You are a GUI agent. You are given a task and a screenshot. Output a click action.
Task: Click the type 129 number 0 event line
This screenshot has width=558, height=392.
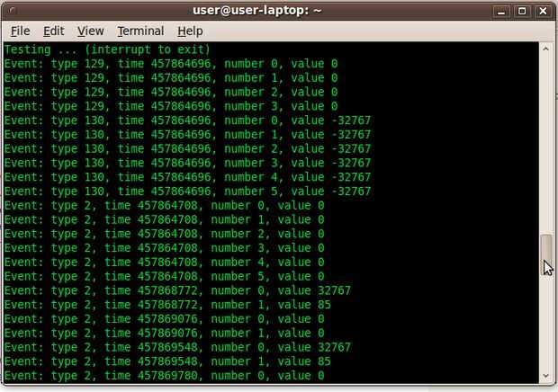click(171, 64)
